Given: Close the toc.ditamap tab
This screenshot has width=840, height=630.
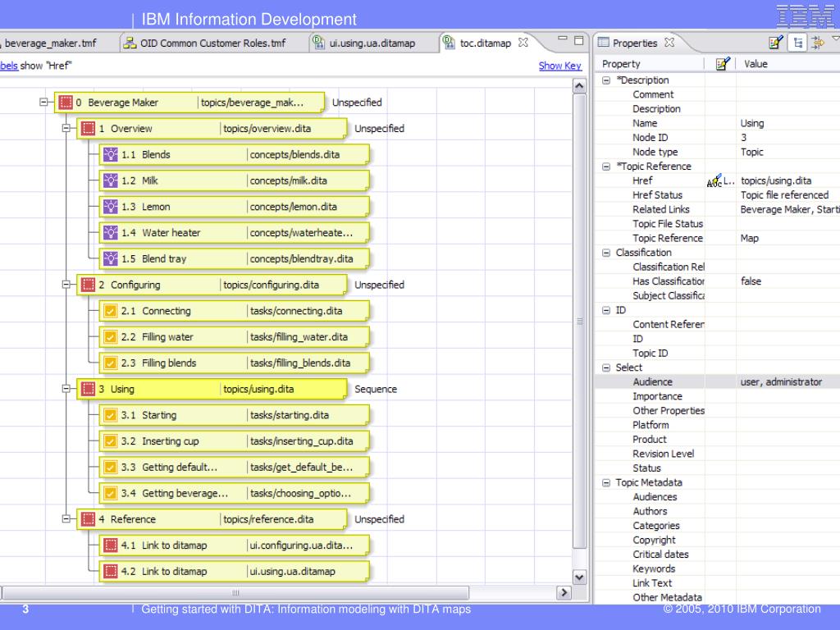Looking at the screenshot, I should coord(523,43).
